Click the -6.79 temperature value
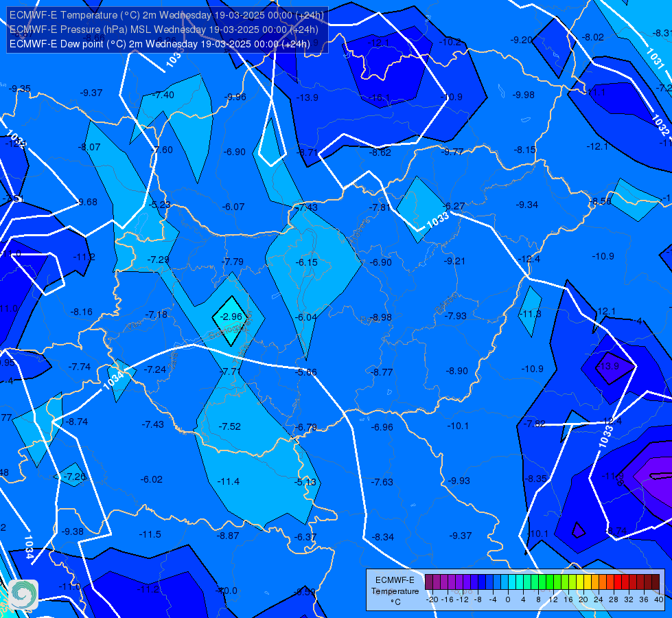The width and height of the screenshot is (672, 618). coord(306,427)
